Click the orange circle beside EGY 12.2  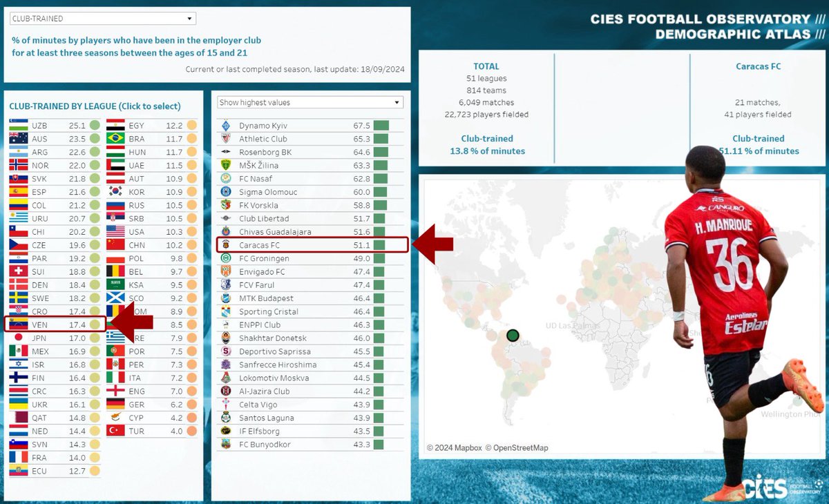coord(191,126)
